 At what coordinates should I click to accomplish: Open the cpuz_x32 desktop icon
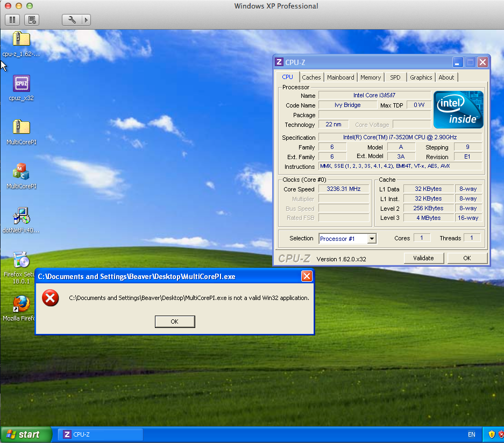(x=22, y=84)
